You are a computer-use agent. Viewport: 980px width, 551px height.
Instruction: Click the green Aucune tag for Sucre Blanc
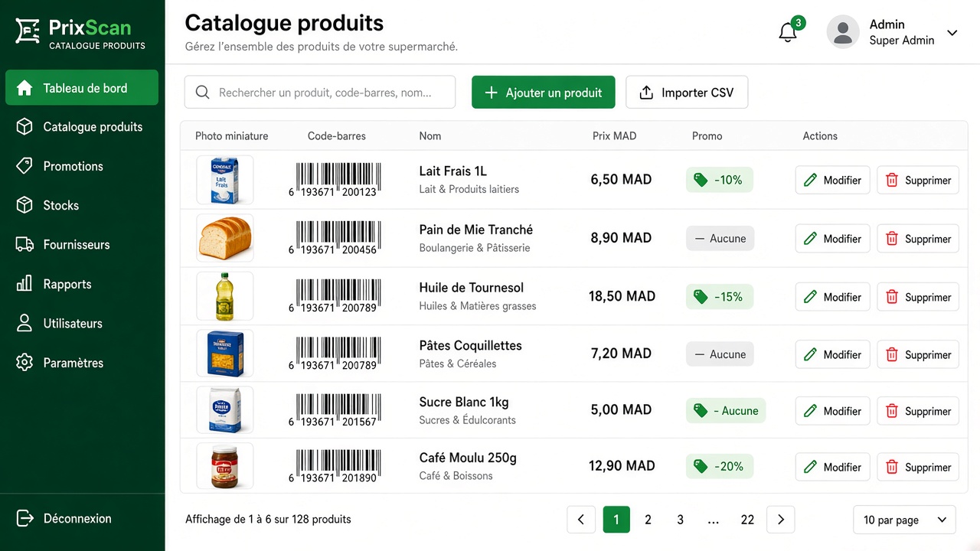pos(726,411)
